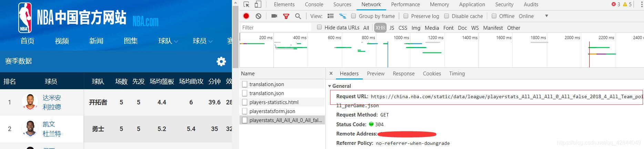
Task: Toggle the device toolbar icon
Action: (x=258, y=4)
